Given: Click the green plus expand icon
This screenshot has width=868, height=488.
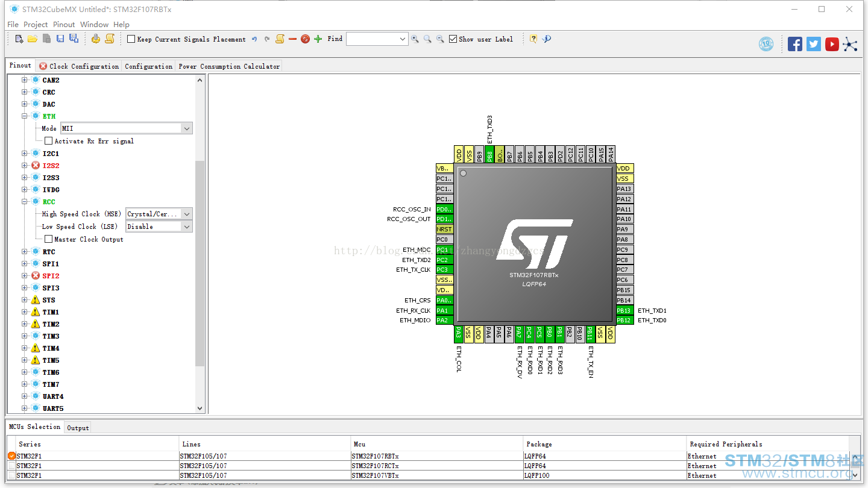Looking at the screenshot, I should pos(318,39).
